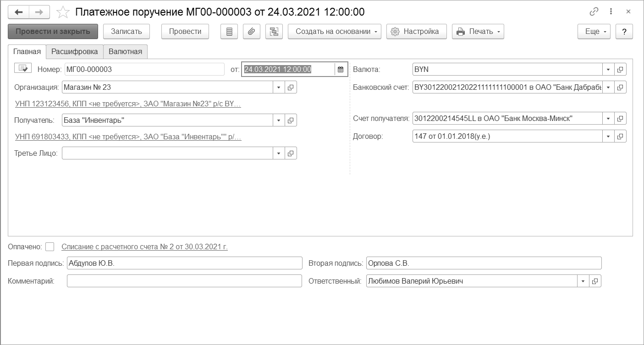Open Получатель record with its open icon

291,120
